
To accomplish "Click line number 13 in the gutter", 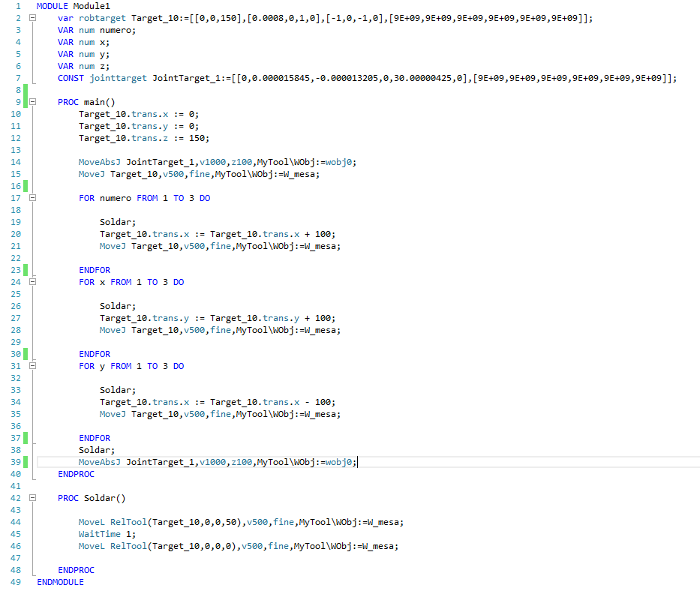I will [x=16, y=150].
